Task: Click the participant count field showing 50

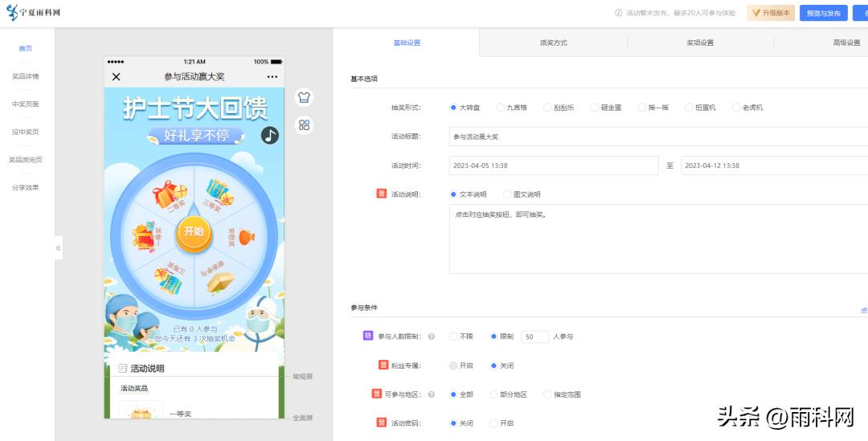Action: click(x=534, y=336)
